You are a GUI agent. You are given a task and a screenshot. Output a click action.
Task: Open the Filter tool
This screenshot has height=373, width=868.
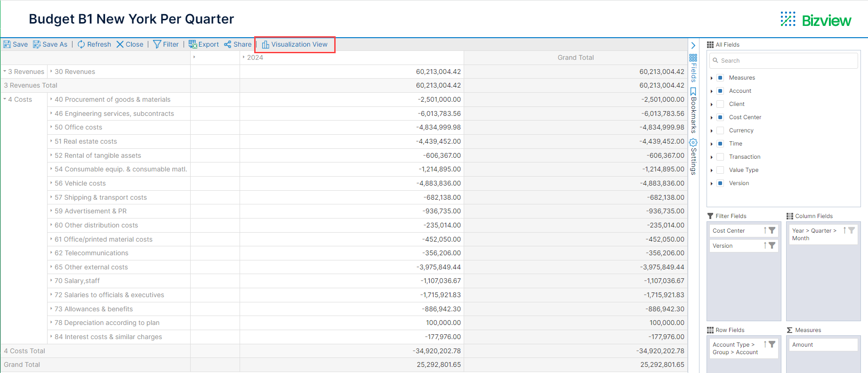pyautogui.click(x=166, y=44)
